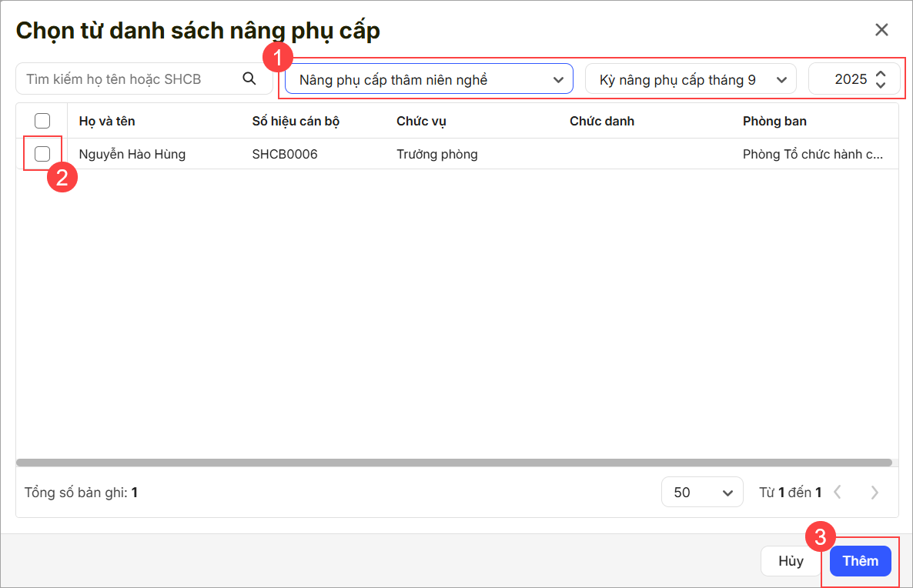Click the Phòng Tổ chức hành c... cell
This screenshot has width=913, height=588.
click(x=813, y=154)
